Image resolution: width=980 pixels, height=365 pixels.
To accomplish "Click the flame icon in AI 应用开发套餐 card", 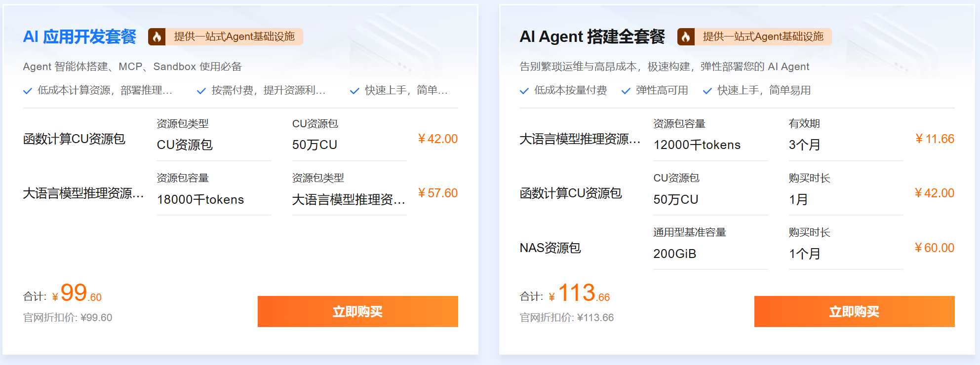I will click(x=158, y=36).
